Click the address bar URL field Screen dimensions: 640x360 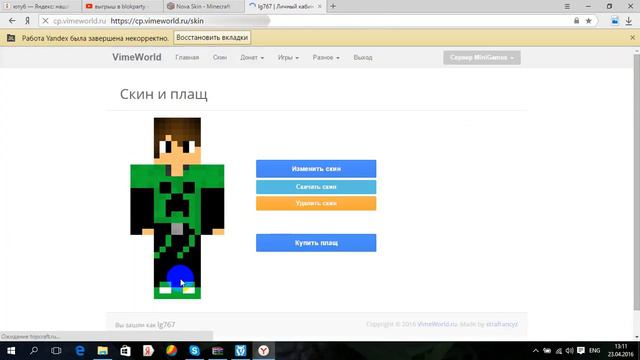(x=306, y=21)
